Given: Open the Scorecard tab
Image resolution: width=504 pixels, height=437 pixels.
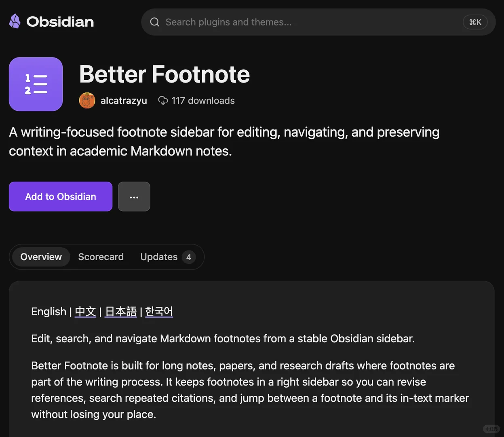Looking at the screenshot, I should [x=101, y=257].
